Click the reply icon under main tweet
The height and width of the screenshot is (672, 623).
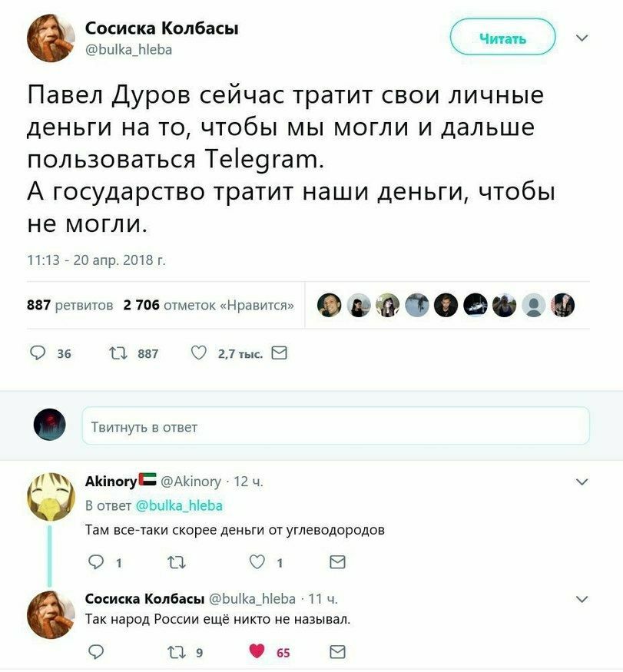tap(38, 353)
